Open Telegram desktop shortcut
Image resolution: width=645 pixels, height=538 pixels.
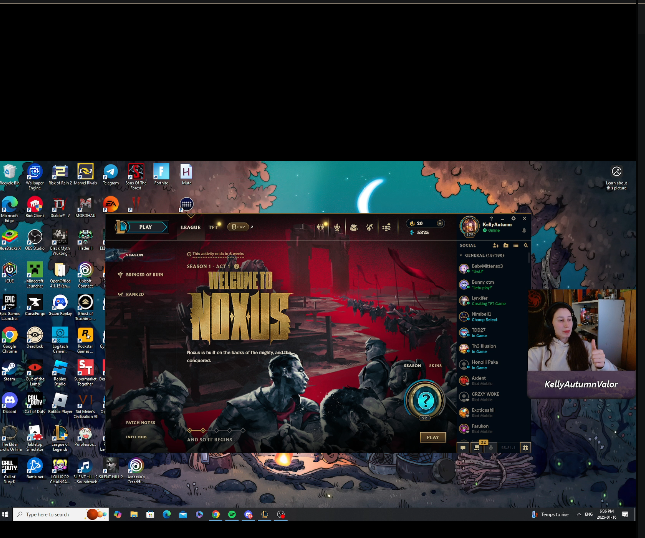(110, 174)
